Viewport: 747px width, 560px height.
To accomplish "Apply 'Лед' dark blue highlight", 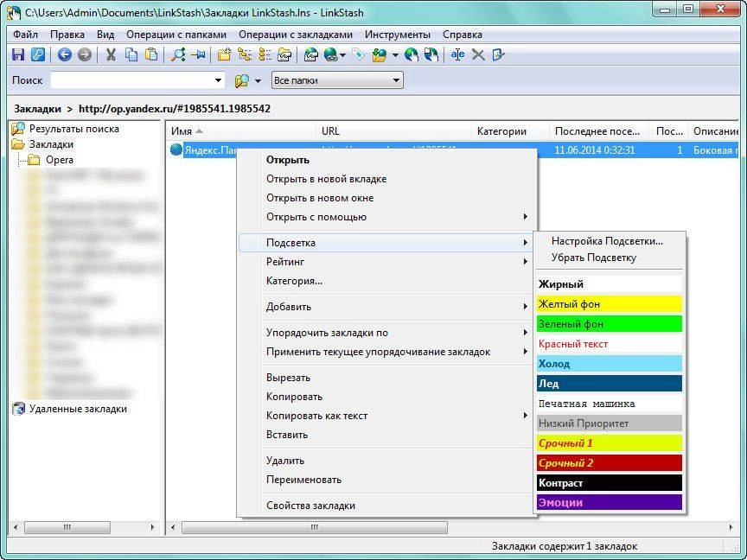I will pos(609,384).
